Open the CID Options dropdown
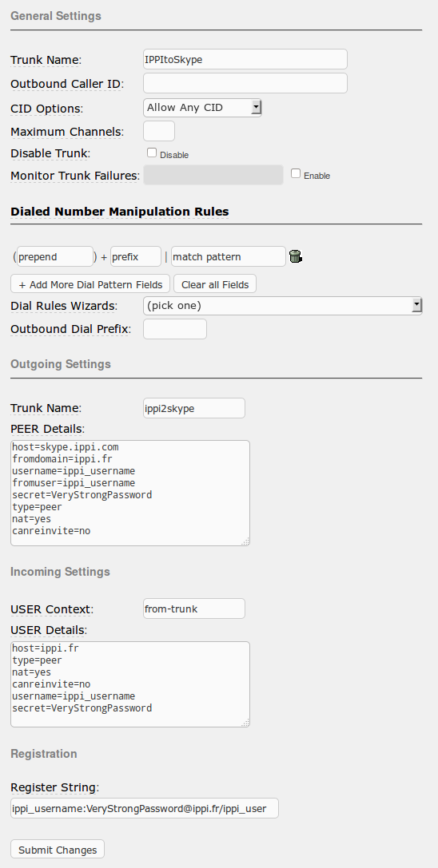 point(202,107)
